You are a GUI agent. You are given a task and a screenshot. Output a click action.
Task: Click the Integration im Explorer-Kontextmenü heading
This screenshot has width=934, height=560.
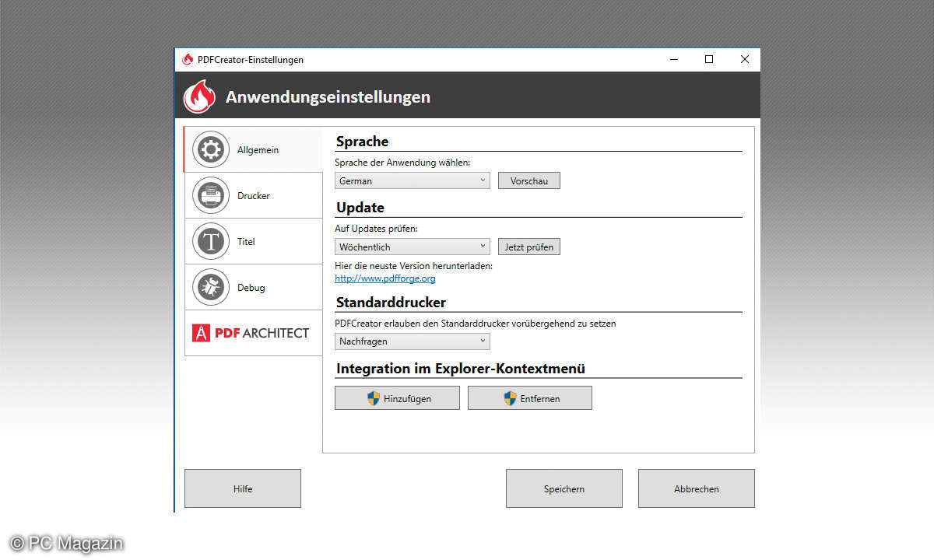coord(461,369)
